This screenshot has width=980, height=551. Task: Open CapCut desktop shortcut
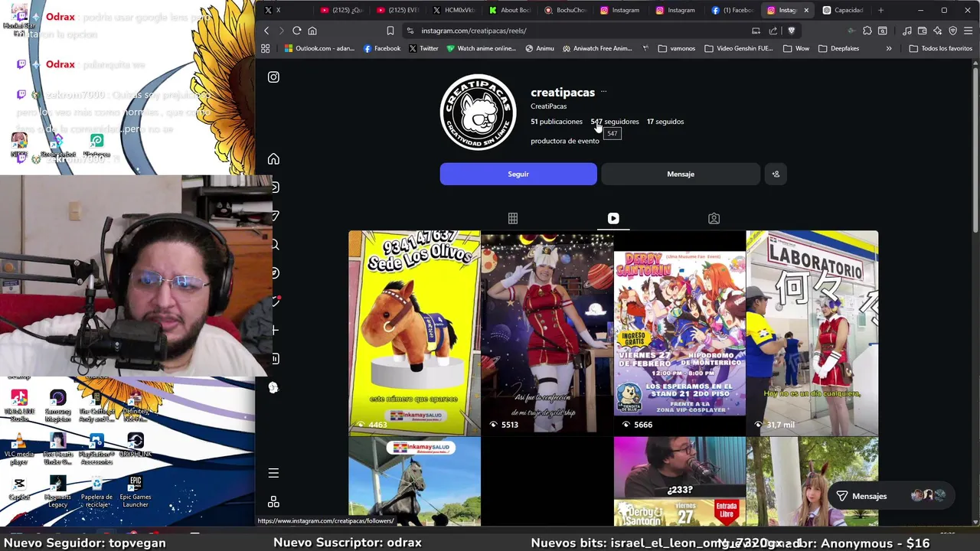tap(19, 488)
